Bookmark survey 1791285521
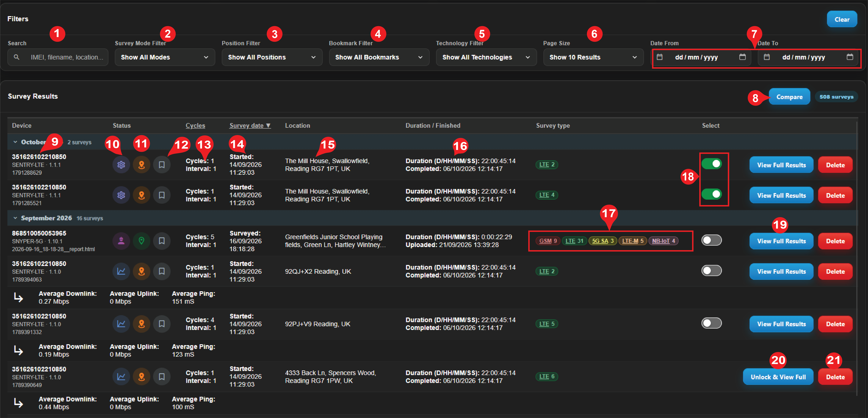Viewport: 868px width, 418px height. point(162,195)
